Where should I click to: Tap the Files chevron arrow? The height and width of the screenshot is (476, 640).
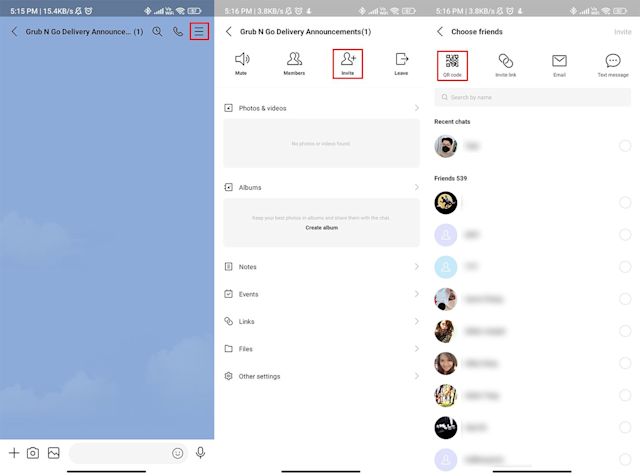(x=416, y=349)
